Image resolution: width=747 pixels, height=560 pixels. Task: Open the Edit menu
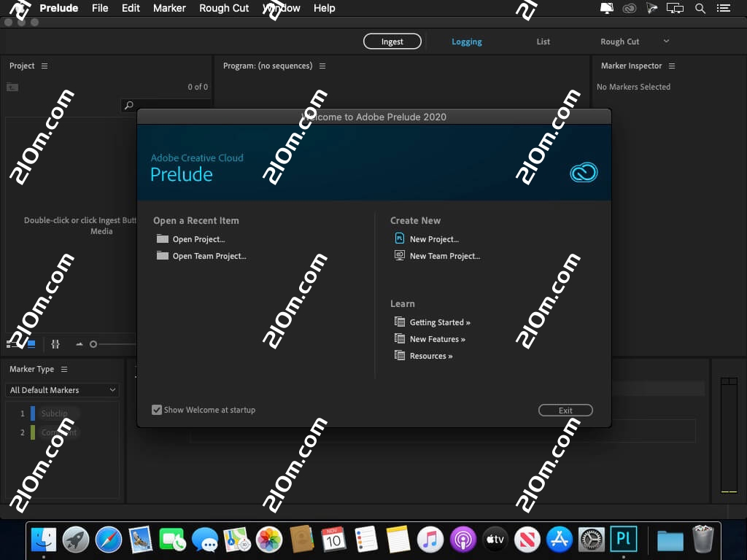pos(131,8)
